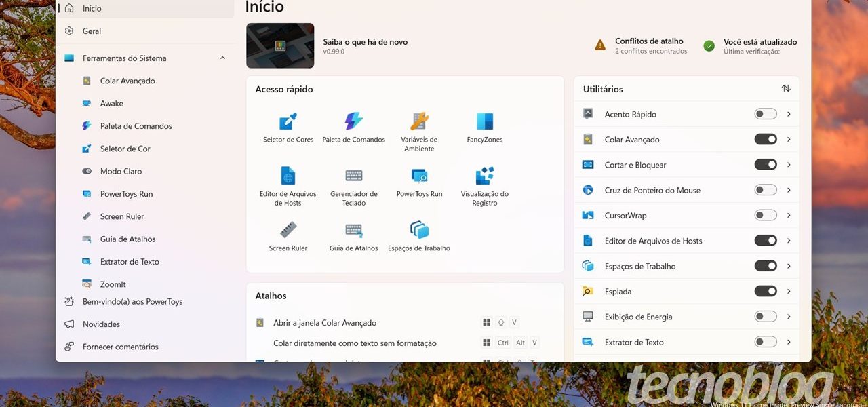Click Acento Rápido icon in Utilitários list
This screenshot has height=407, width=868.
coord(588,114)
